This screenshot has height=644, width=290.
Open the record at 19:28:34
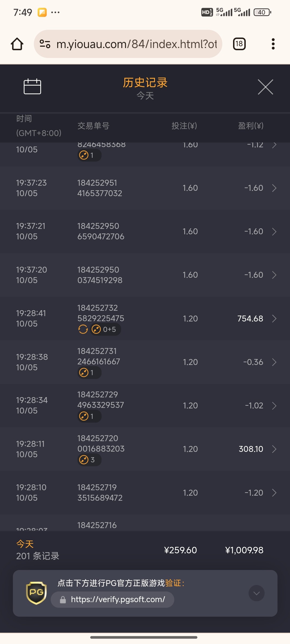click(x=145, y=405)
